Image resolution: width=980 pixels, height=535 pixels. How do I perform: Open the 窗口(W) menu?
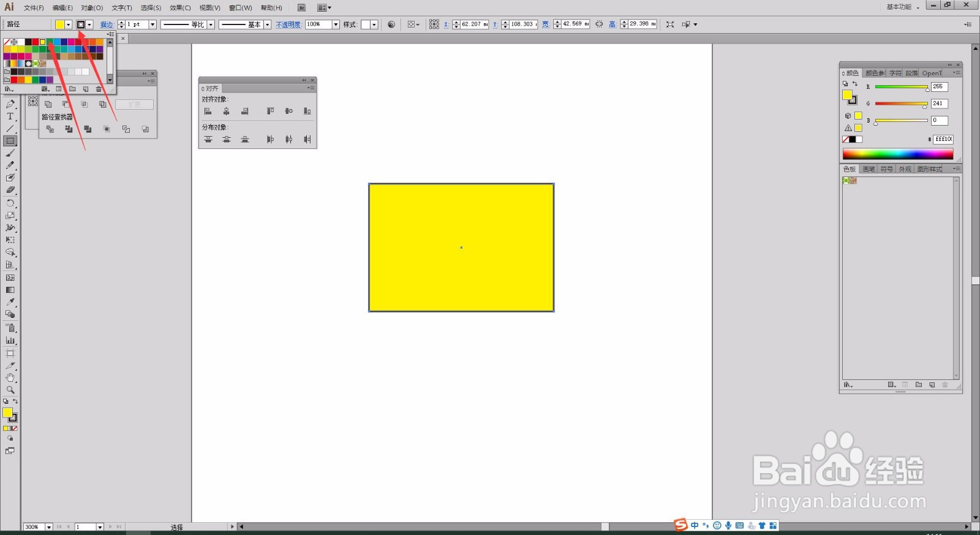pyautogui.click(x=240, y=8)
